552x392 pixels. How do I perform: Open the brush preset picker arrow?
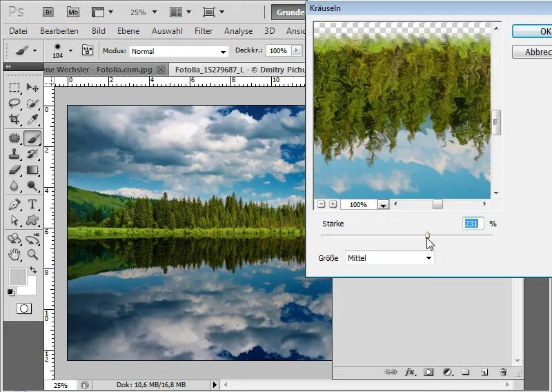[x=71, y=50]
